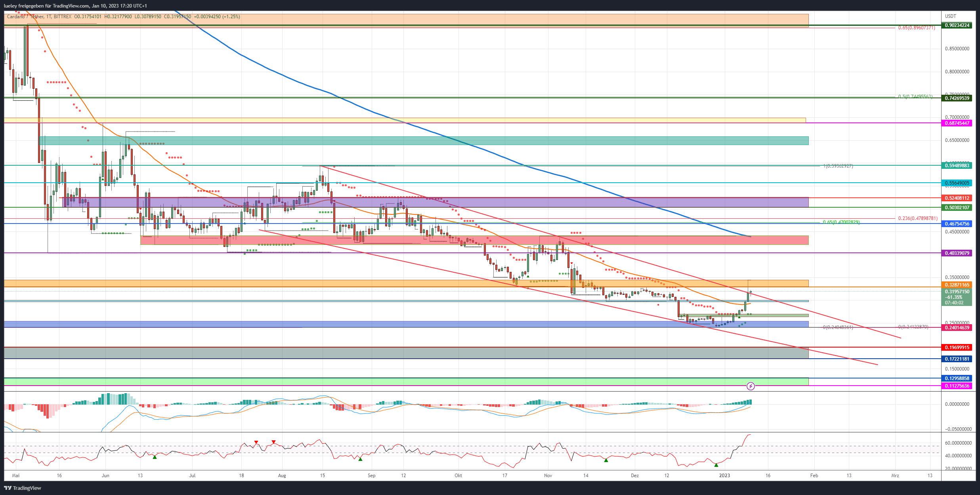Image resolution: width=980 pixels, height=495 pixels.
Task: Select the 0.24014639 price label
Action: pyautogui.click(x=957, y=328)
